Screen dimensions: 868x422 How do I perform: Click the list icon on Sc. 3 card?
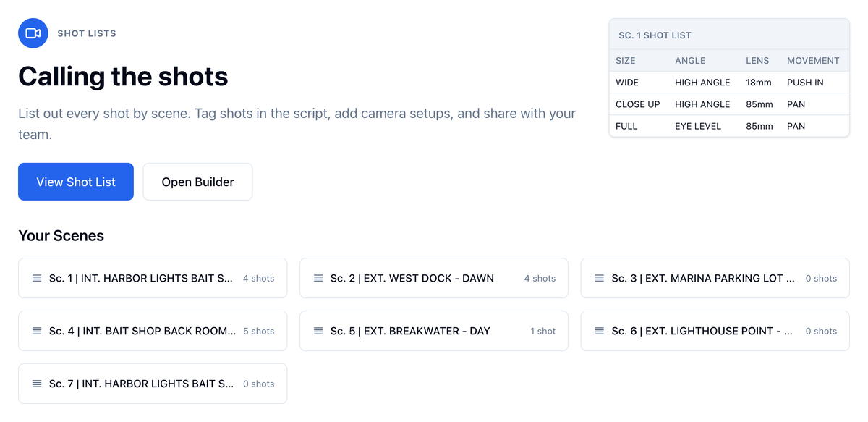pos(599,278)
